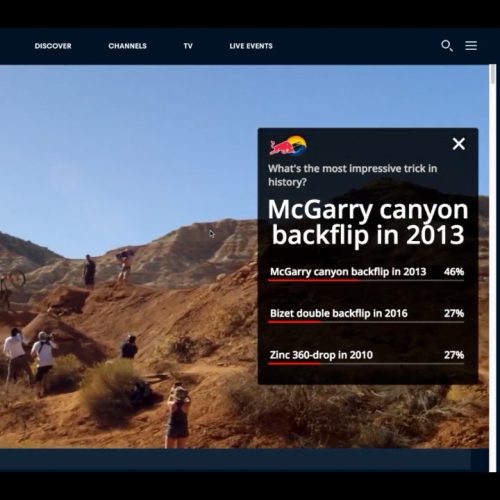This screenshot has height=500, width=500.
Task: Select the TV navigation item
Action: point(188,46)
